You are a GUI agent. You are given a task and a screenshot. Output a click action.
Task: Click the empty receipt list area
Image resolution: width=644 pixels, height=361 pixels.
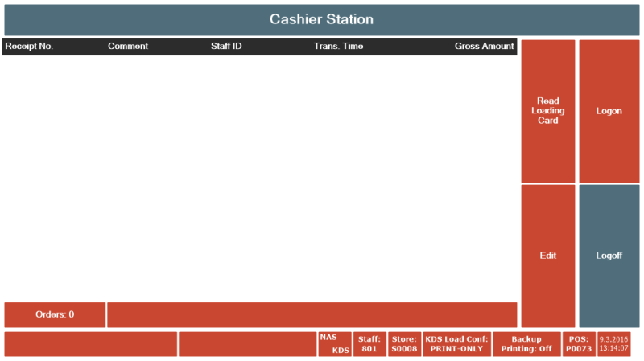tap(259, 178)
